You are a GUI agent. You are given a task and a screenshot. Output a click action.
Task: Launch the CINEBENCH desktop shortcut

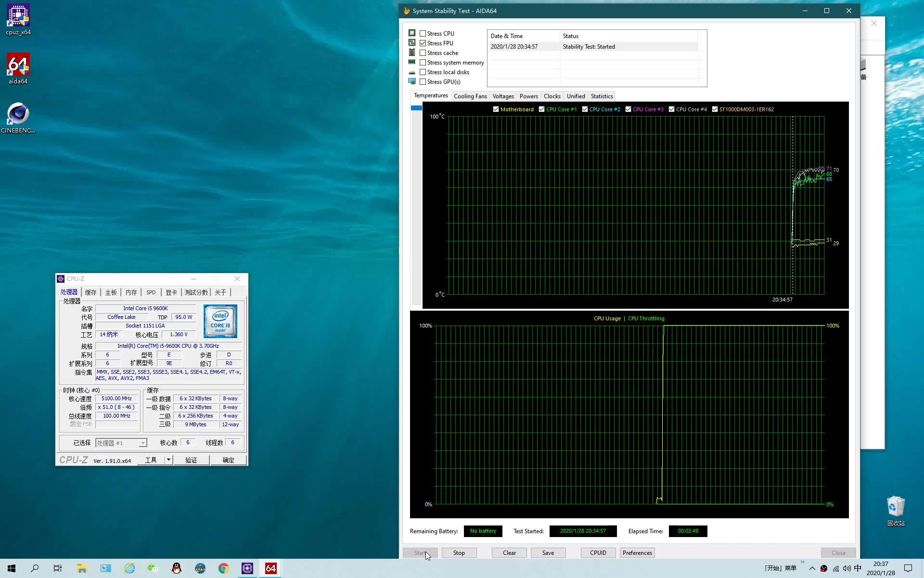(18, 118)
